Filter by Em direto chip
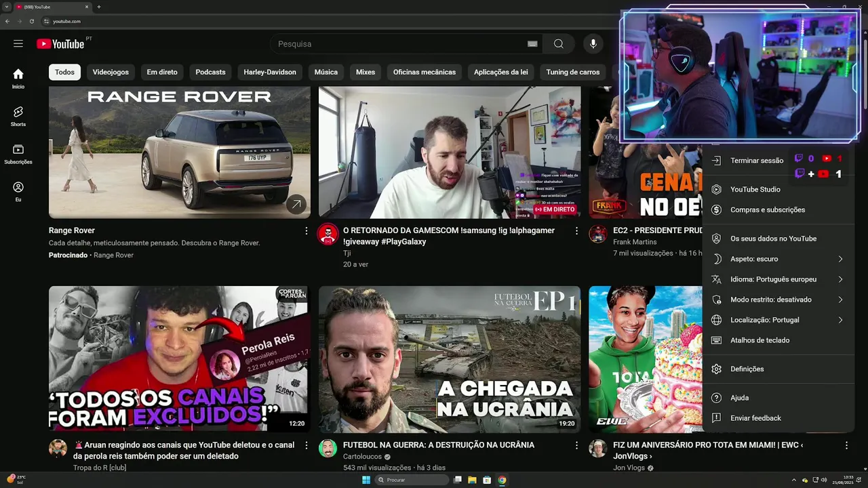The width and height of the screenshot is (868, 488). coord(162,72)
